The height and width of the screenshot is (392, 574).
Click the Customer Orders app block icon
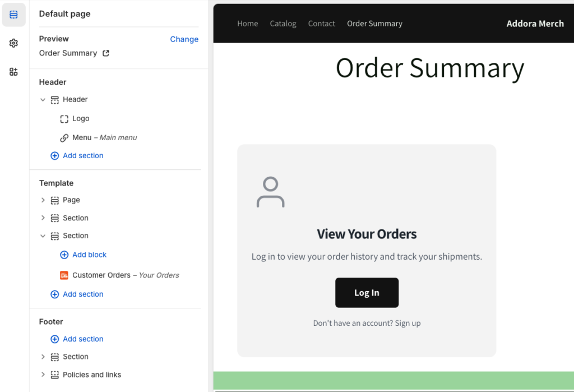[x=64, y=275]
